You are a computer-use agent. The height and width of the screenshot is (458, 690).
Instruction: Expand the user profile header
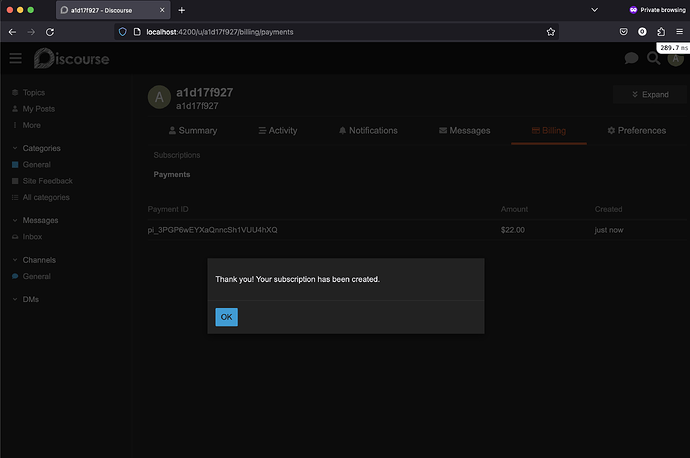click(650, 95)
